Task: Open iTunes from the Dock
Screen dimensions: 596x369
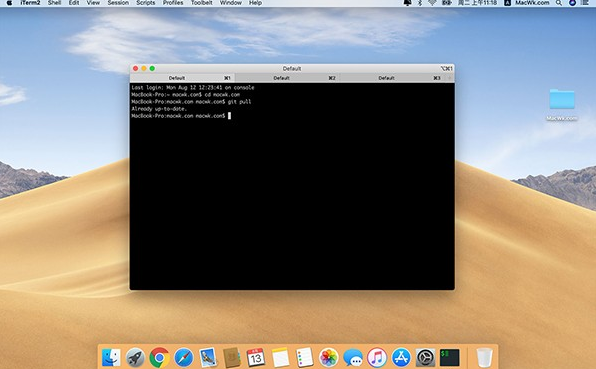Action: pos(377,358)
